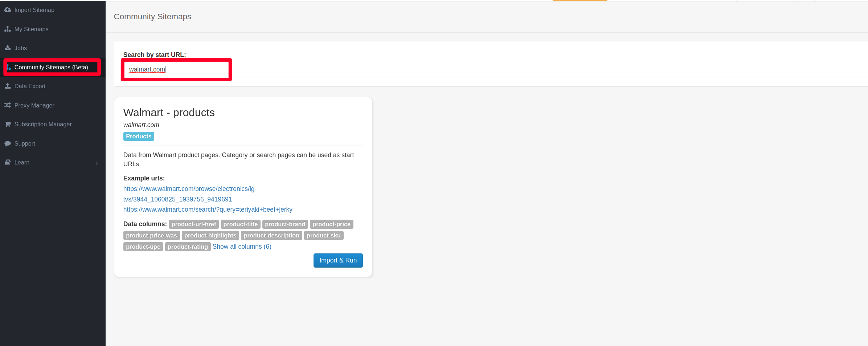Click the product-rating column badge
This screenshot has width=868, height=346.
[188, 247]
